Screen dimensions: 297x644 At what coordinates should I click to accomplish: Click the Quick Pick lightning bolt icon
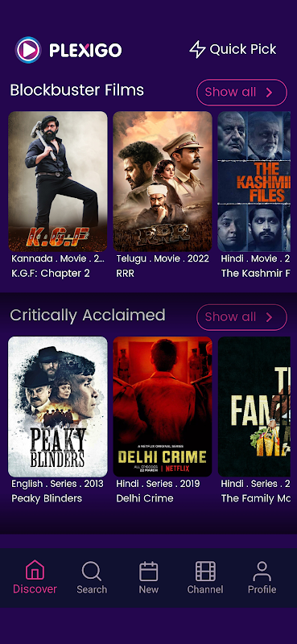197,50
